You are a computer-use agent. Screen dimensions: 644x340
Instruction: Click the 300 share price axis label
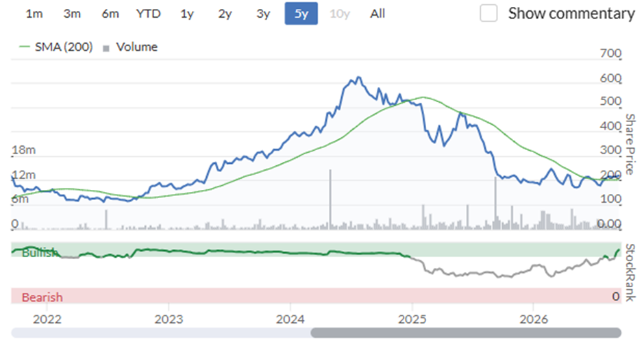[610, 150]
